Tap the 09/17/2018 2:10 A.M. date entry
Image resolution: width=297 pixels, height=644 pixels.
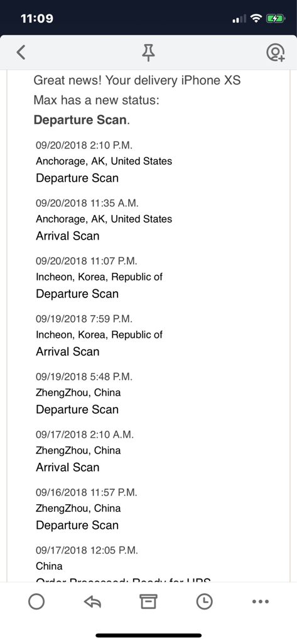pos(85,434)
